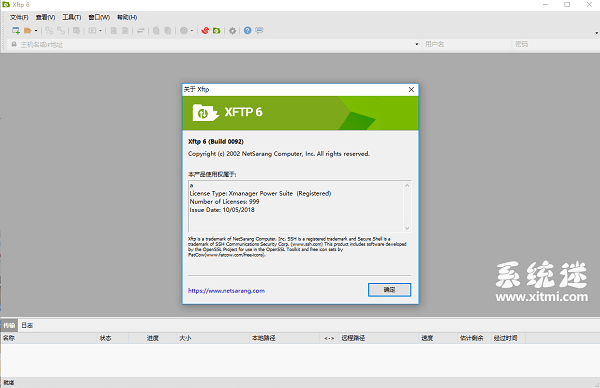Click the first greyed document icon
This screenshot has height=388, width=600.
coord(114,31)
